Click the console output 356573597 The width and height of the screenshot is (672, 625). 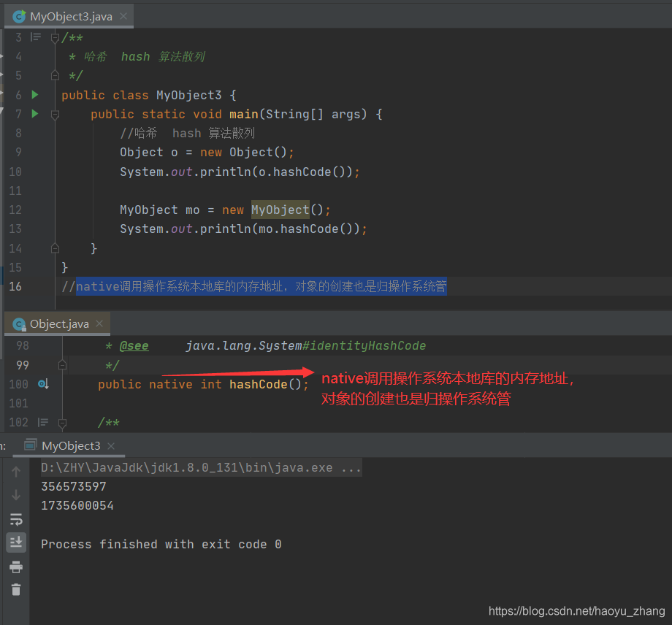click(74, 486)
